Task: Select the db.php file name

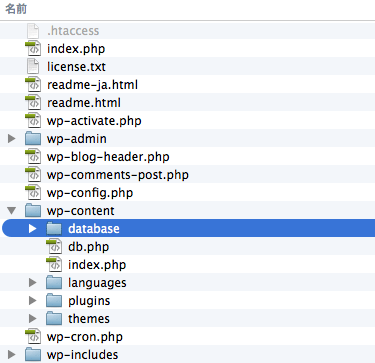Action: coord(88,247)
